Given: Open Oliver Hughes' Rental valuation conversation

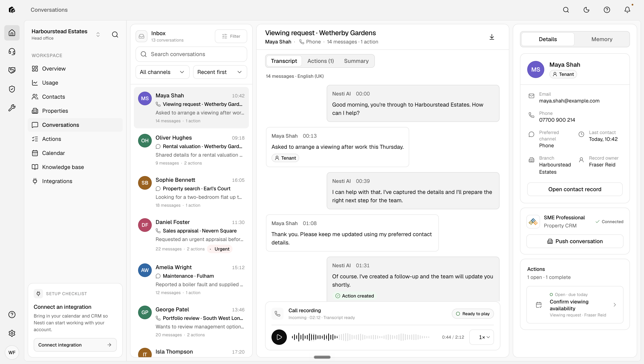Looking at the screenshot, I should tap(191, 150).
